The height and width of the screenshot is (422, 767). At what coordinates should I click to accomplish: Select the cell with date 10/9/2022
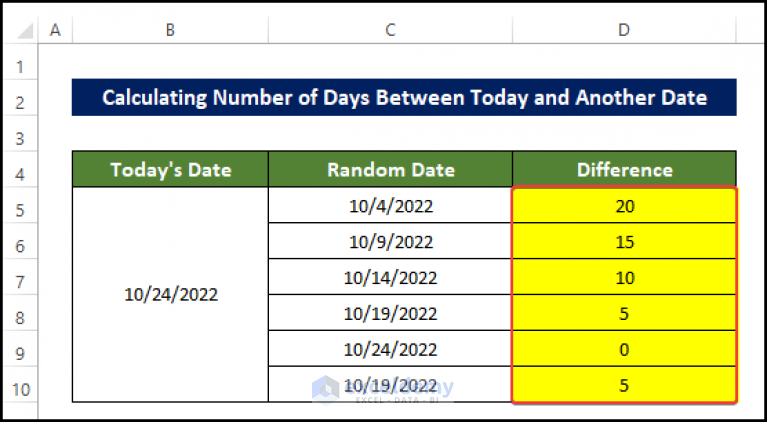pyautogui.click(x=390, y=242)
